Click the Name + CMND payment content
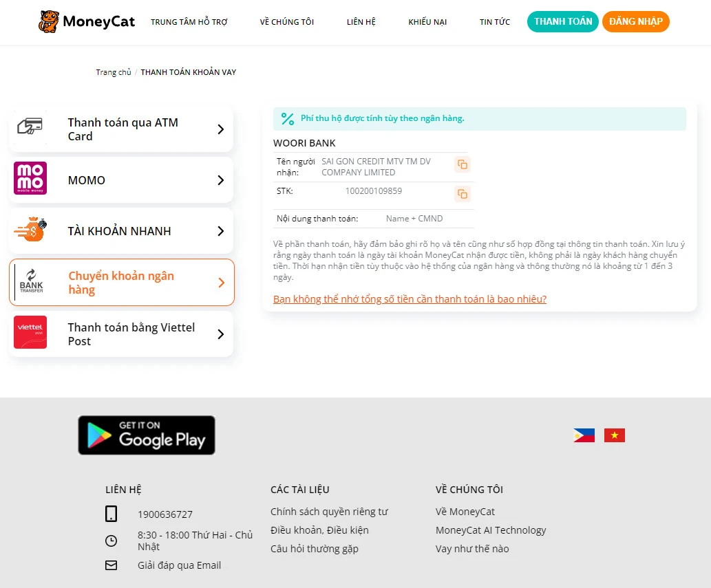The width and height of the screenshot is (711, 588). pyautogui.click(x=414, y=218)
